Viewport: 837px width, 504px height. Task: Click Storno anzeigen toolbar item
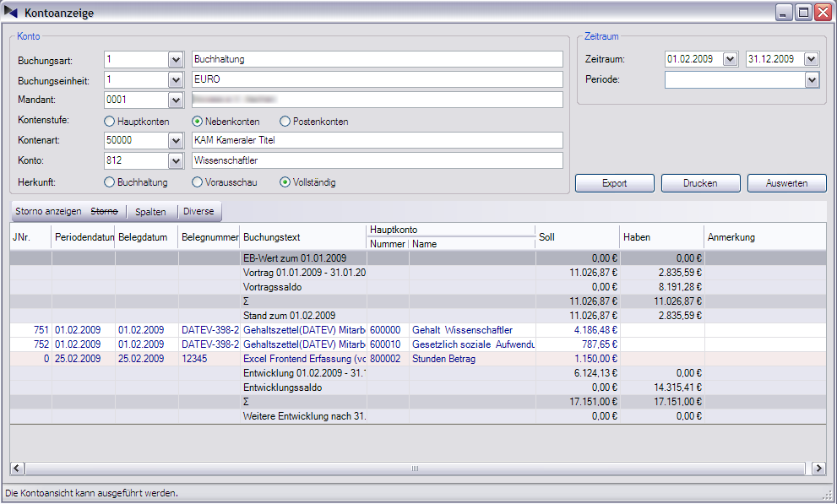coord(48,211)
